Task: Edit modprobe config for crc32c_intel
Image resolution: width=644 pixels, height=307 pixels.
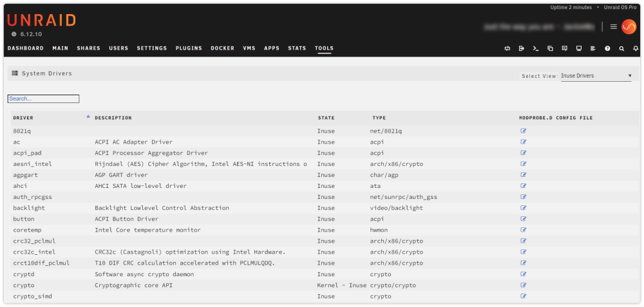Action: tap(523, 252)
